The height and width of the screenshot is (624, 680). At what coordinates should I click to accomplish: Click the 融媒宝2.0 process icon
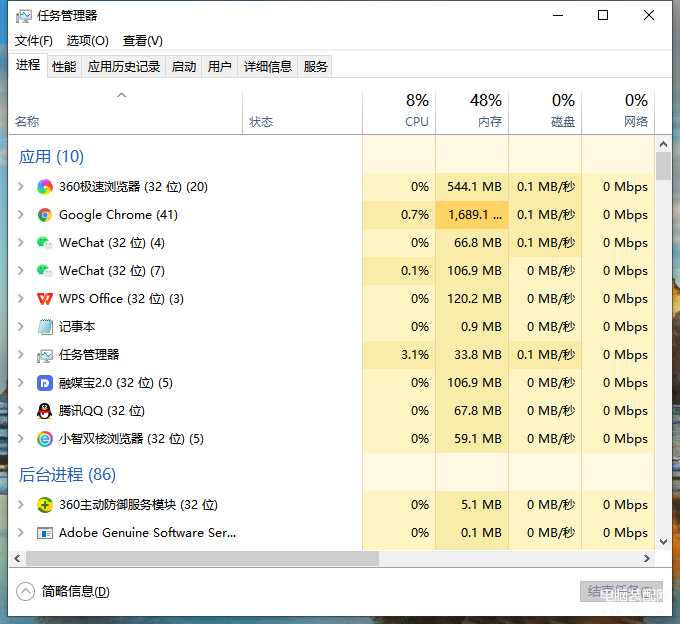45,383
